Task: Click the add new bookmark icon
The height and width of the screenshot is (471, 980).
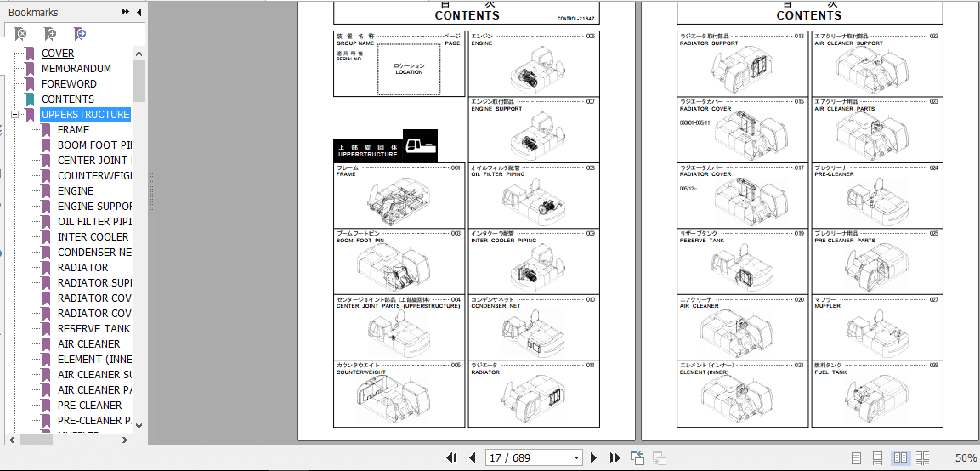Action: (50, 34)
